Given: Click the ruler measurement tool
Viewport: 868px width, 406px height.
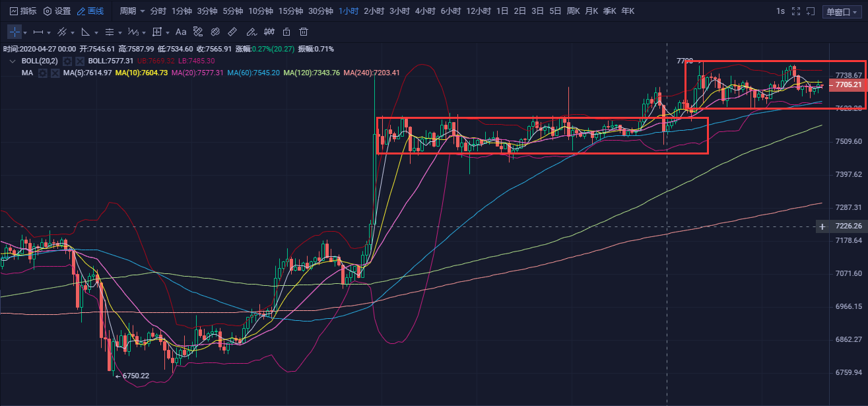Looking at the screenshot, I should [x=232, y=32].
